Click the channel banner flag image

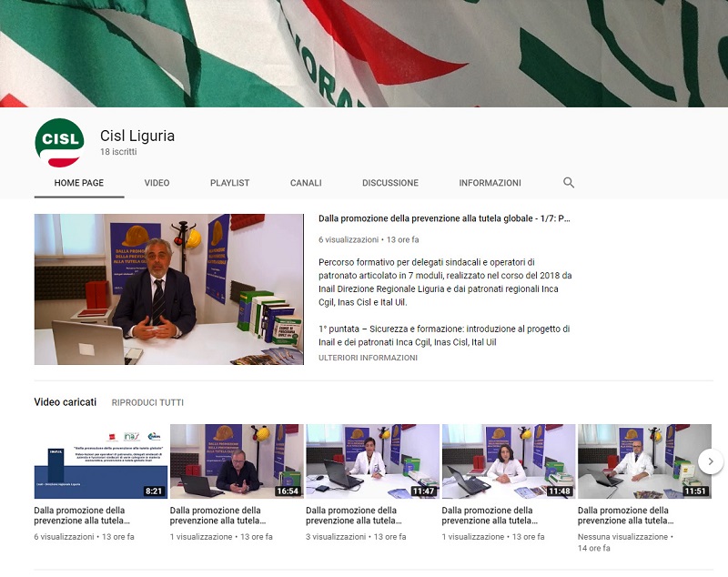pyautogui.click(x=364, y=54)
